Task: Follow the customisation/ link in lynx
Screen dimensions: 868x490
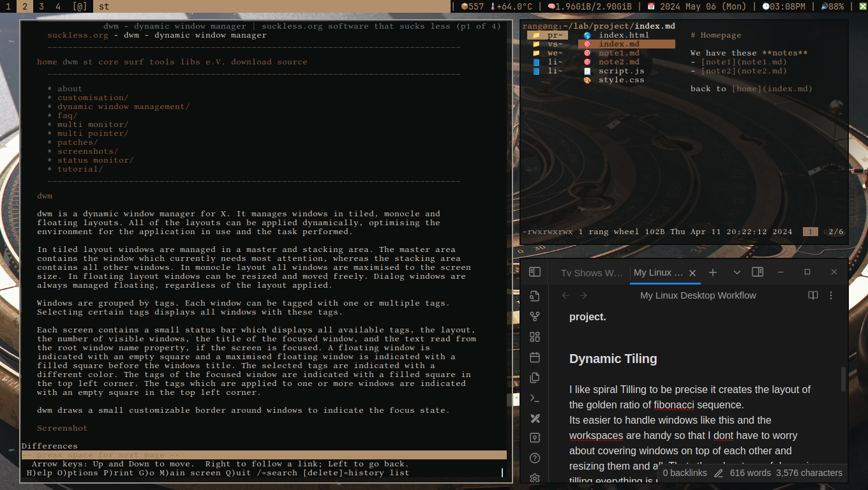Action: 93,98
